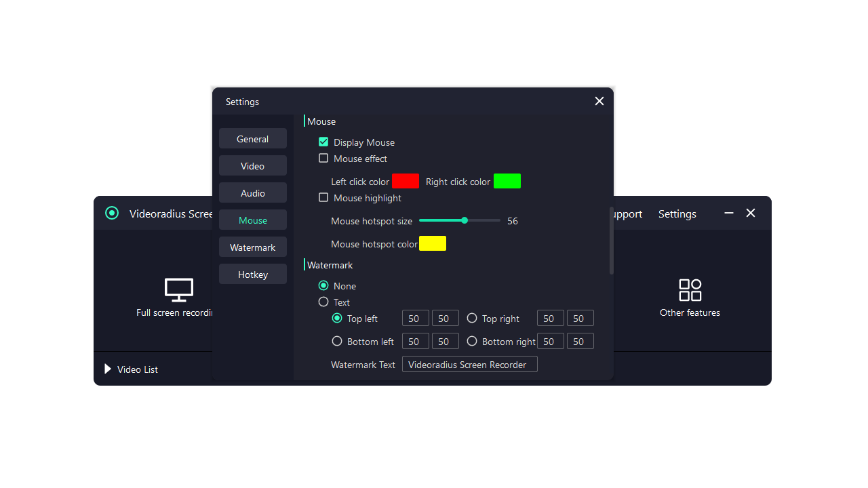Enable the Mouse highlight checkbox
The width and height of the screenshot is (868, 488).
tap(323, 198)
